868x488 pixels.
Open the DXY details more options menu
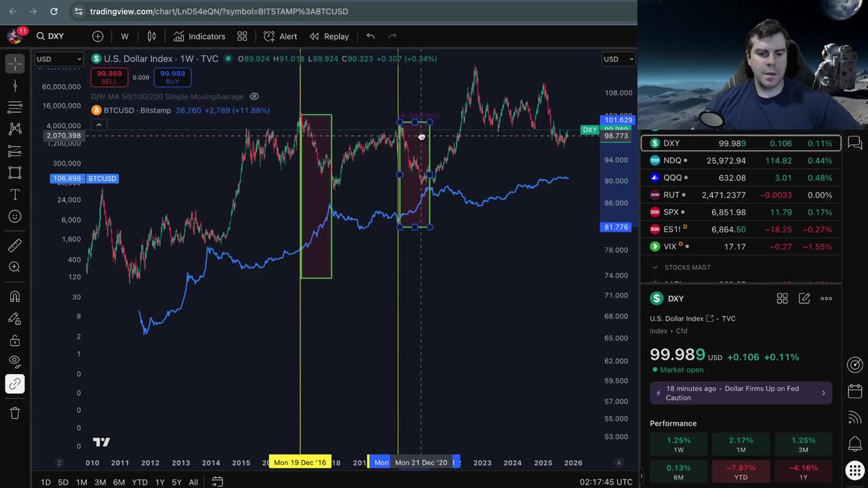point(826,298)
